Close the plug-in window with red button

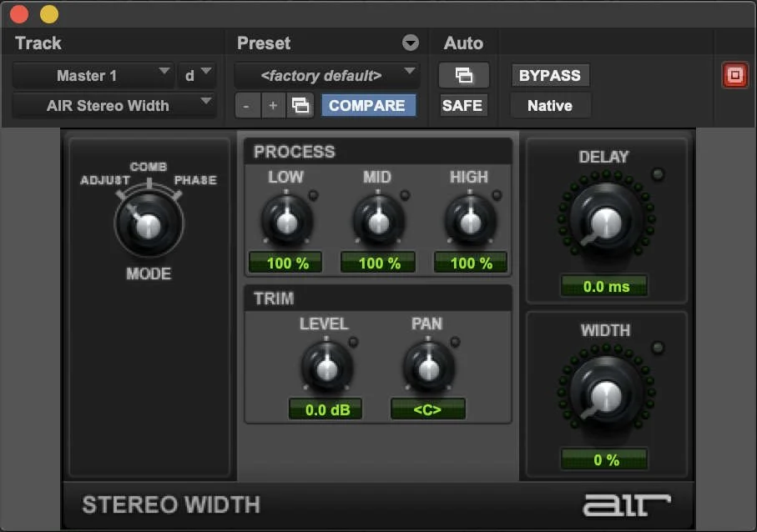pos(19,14)
